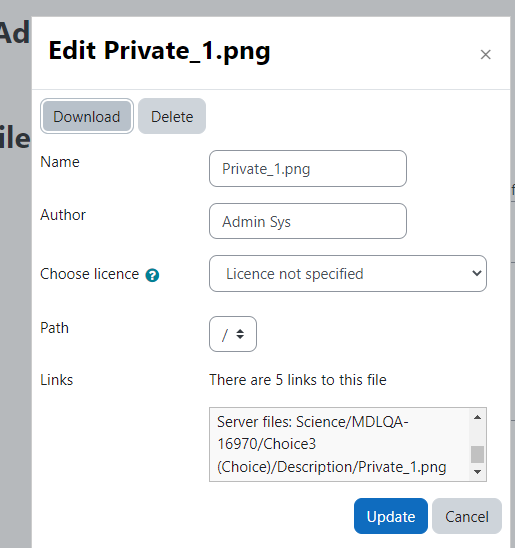Viewport: 515px width, 548px height.
Task: Click the Name field label
Action: click(x=60, y=162)
